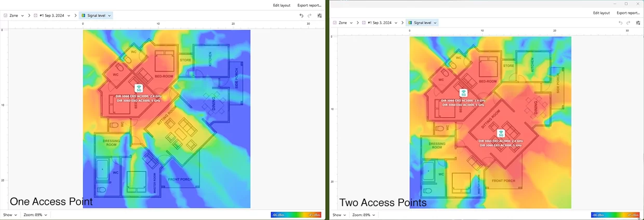Open the Signal level dropdown in the left window
644x220 pixels.
pos(97,16)
